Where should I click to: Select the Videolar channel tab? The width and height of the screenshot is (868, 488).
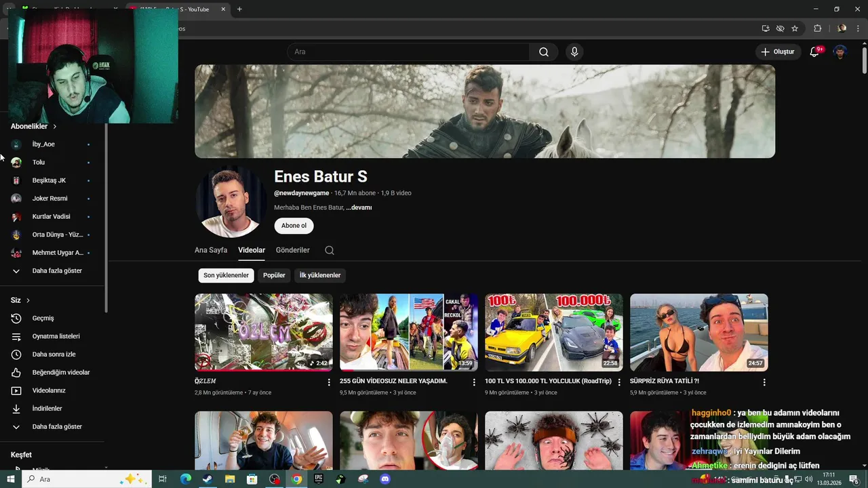click(x=252, y=250)
